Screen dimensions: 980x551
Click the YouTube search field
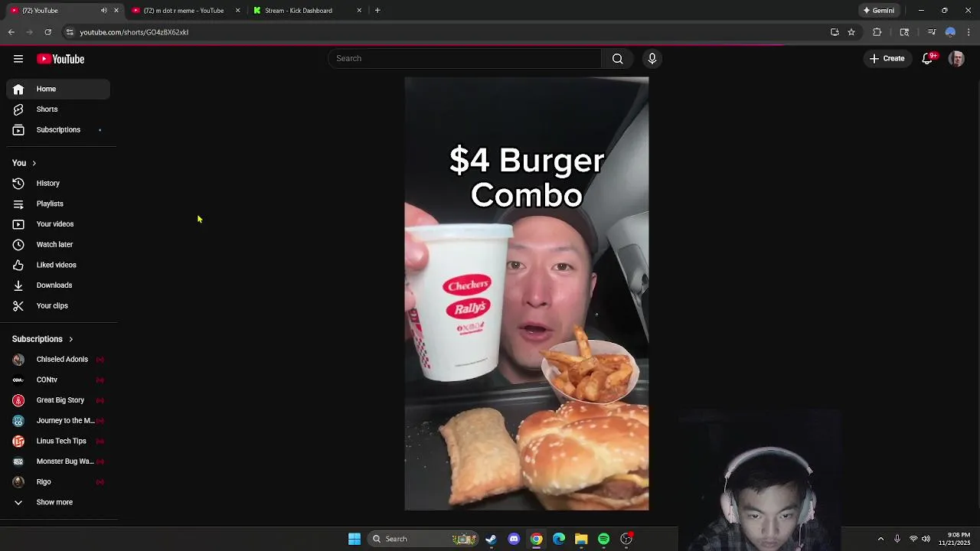point(465,58)
